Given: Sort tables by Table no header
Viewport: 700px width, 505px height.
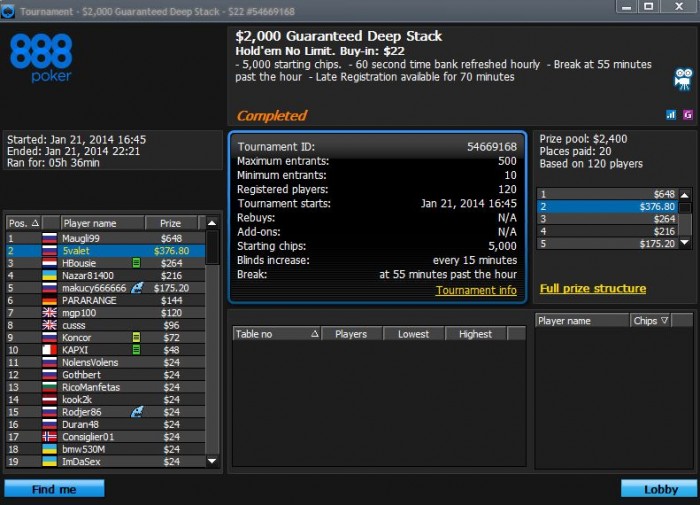Looking at the screenshot, I should point(277,334).
